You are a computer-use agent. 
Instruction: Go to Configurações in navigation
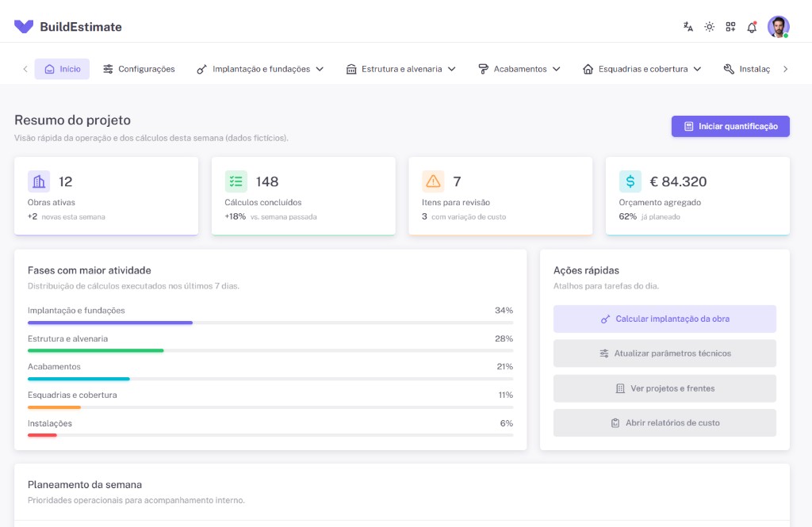click(139, 69)
